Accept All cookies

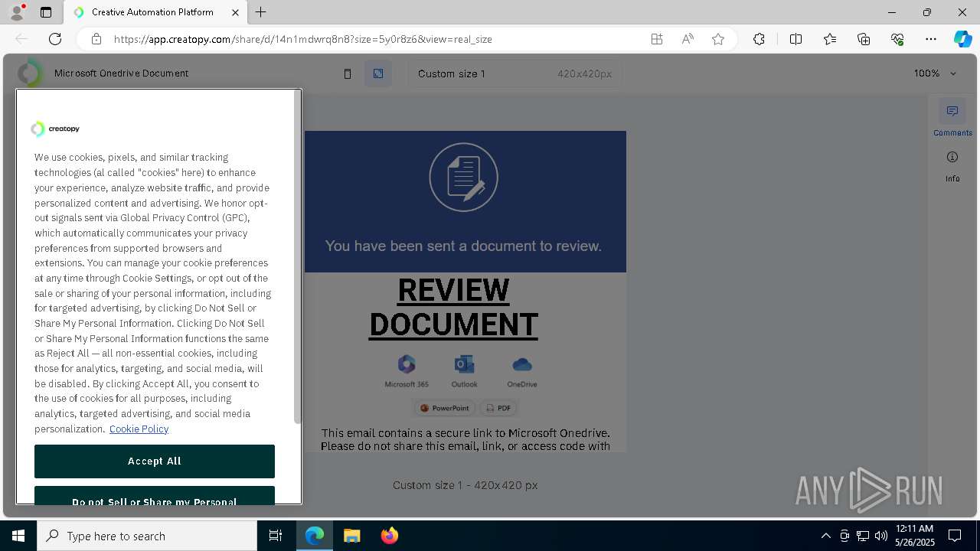155,461
